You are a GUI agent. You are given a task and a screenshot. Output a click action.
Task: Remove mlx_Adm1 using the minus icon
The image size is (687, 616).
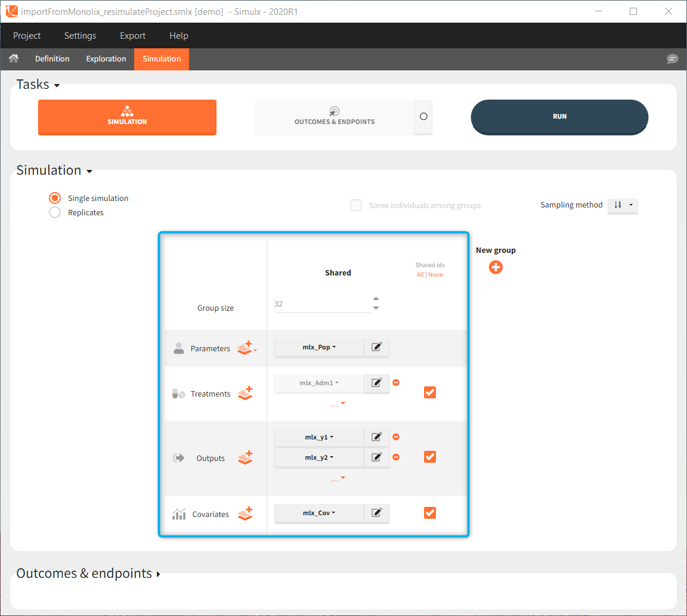pos(395,382)
